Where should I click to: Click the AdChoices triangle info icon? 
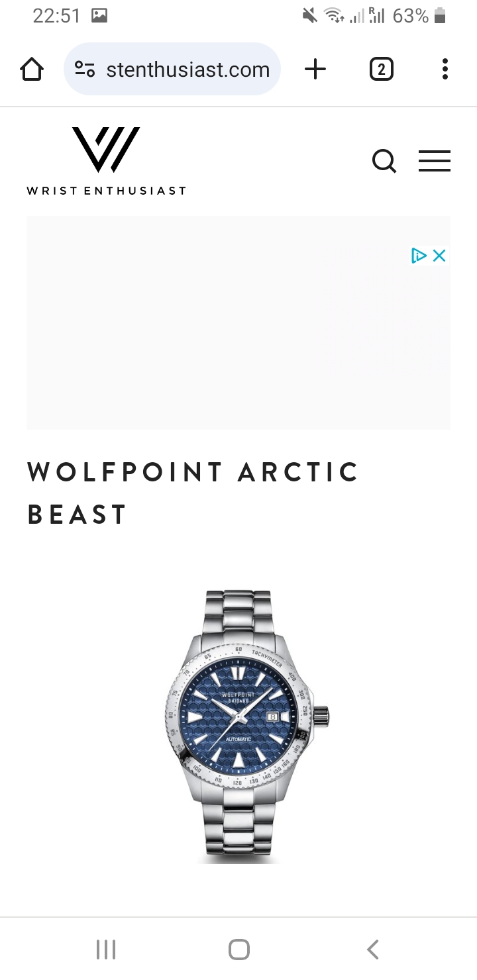[419, 256]
